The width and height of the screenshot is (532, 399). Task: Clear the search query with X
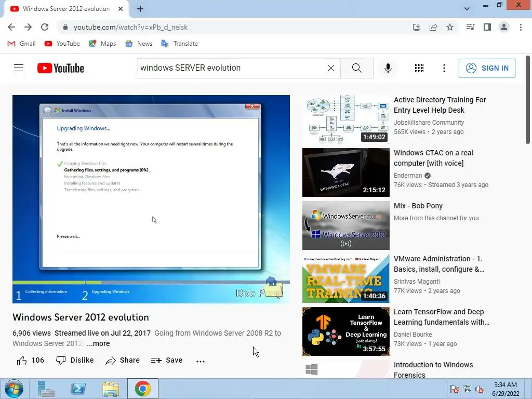(331, 68)
